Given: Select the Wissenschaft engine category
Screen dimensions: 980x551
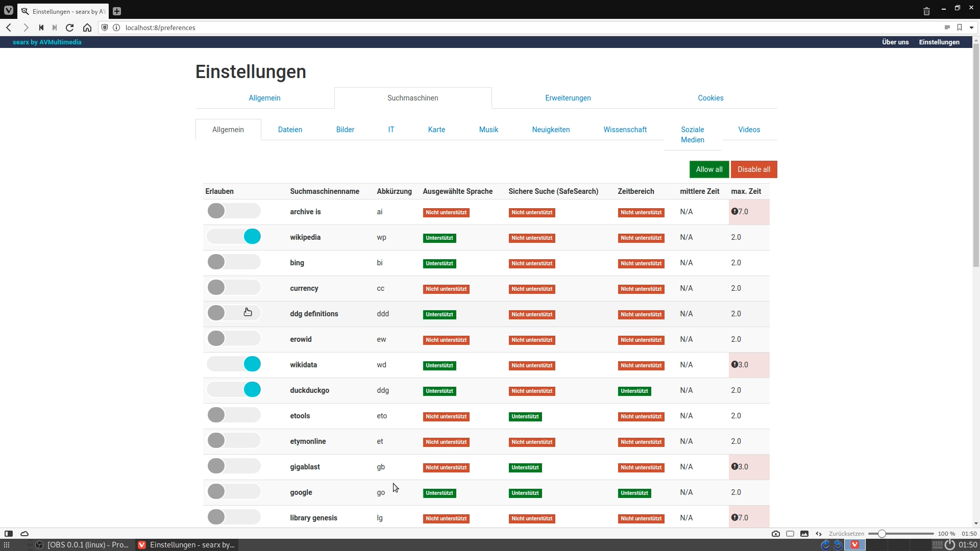Looking at the screenshot, I should coord(625,130).
